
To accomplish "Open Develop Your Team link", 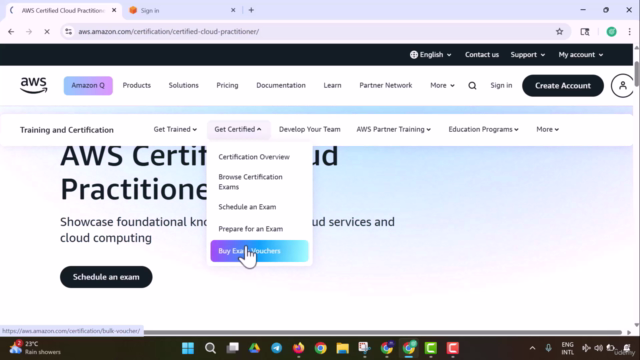I will tap(309, 129).
